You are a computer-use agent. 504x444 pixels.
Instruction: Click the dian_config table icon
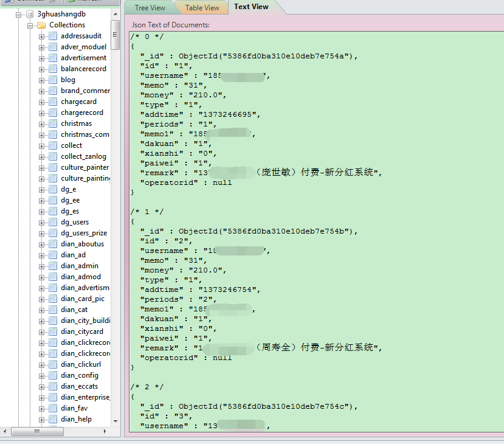tap(53, 375)
